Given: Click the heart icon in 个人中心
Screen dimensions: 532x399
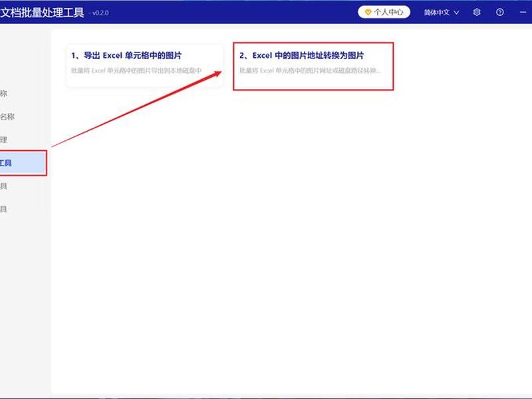Looking at the screenshot, I should [x=368, y=13].
